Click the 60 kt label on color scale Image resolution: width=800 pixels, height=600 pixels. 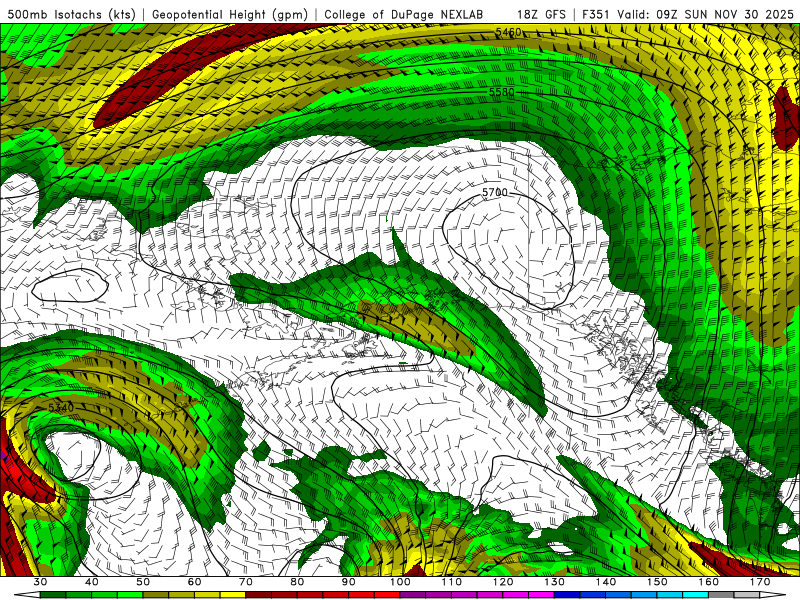pos(194,582)
